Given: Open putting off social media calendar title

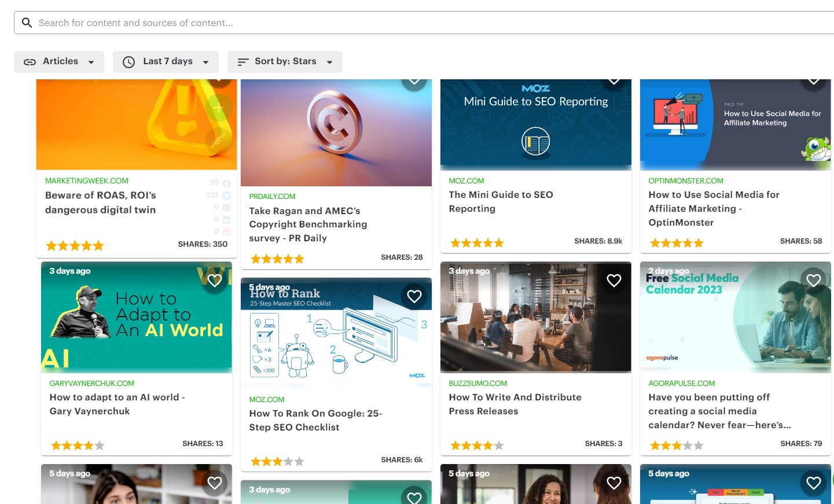Looking at the screenshot, I should [x=719, y=411].
